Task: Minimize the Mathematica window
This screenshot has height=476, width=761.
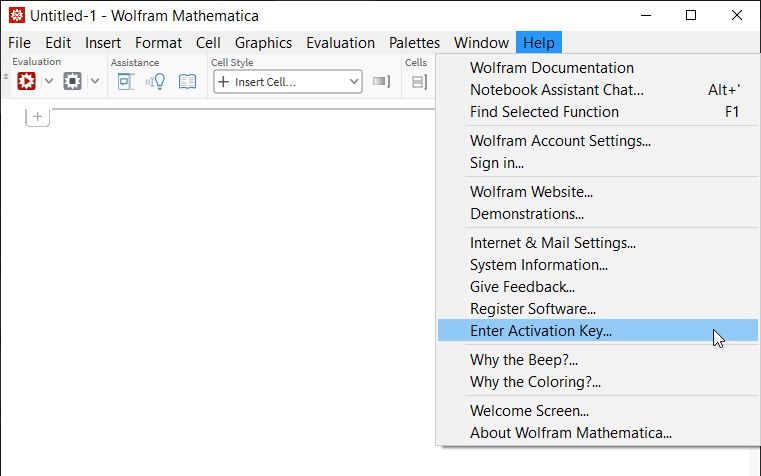Action: 646,16
